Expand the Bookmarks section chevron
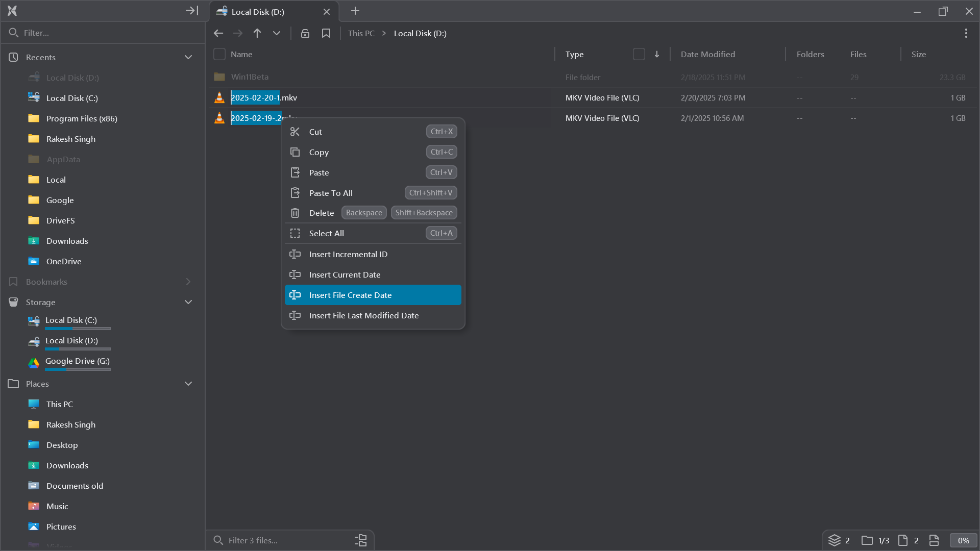 [188, 282]
